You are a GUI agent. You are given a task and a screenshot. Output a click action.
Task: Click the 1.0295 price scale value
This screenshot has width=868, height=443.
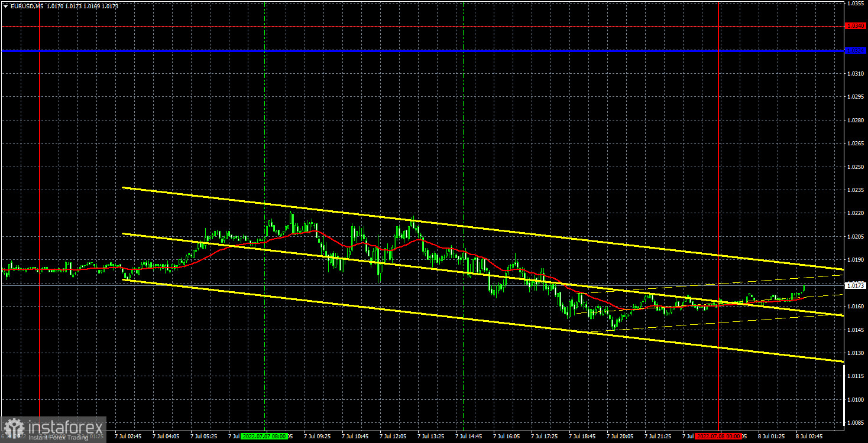pos(856,96)
